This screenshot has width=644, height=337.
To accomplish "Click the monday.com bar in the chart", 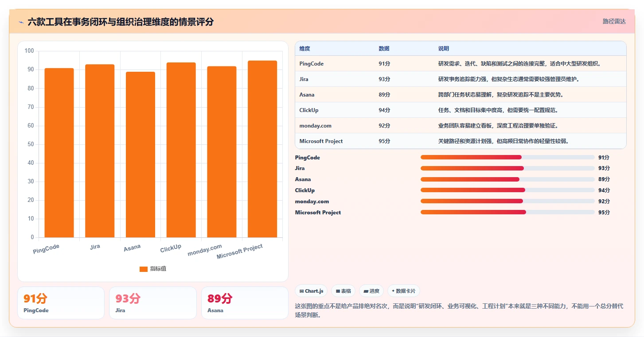I will (222, 152).
